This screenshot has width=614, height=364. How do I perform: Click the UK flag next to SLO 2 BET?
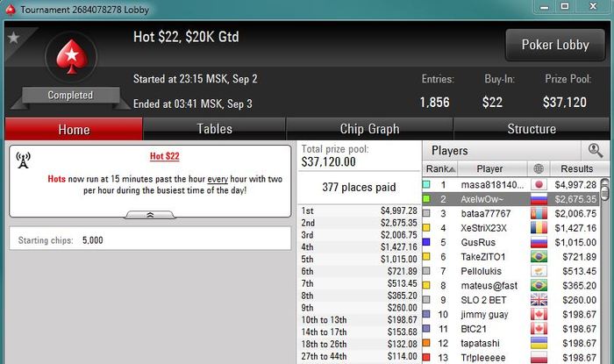tap(539, 300)
